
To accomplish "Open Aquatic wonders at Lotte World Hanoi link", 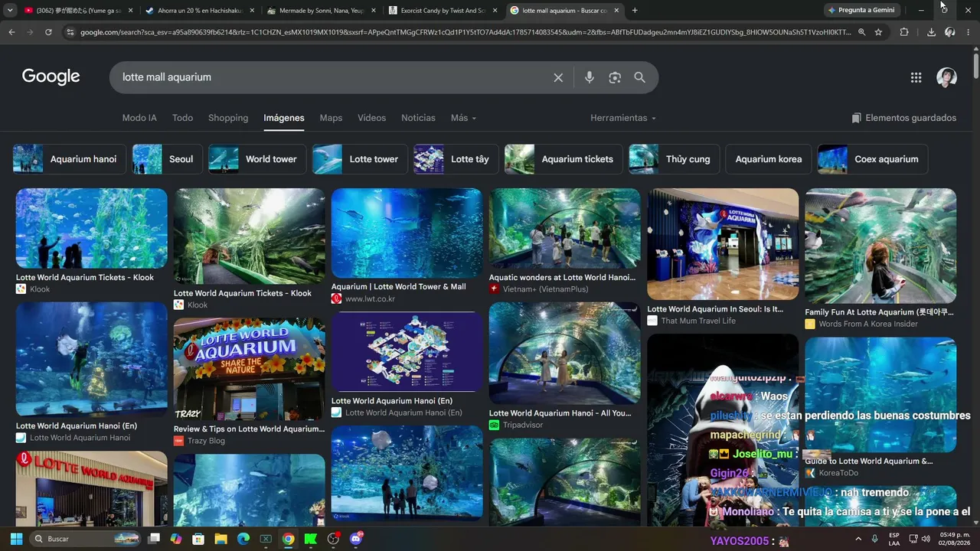I will click(x=563, y=278).
